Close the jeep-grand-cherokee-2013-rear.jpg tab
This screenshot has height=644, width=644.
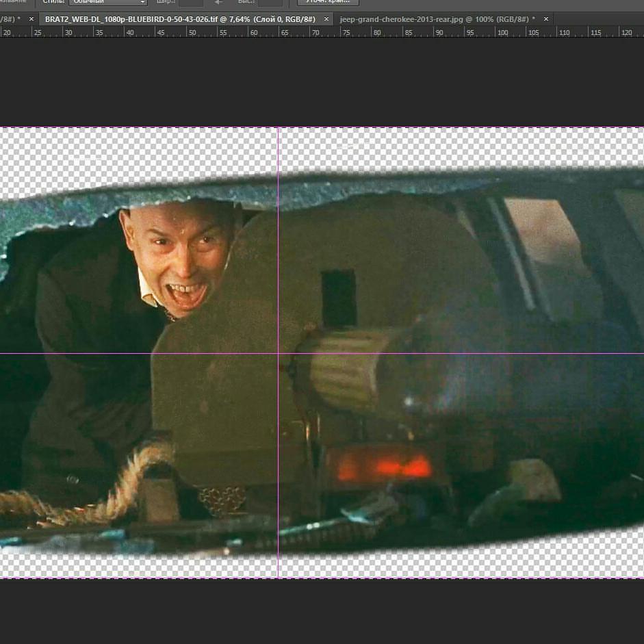coord(546,19)
